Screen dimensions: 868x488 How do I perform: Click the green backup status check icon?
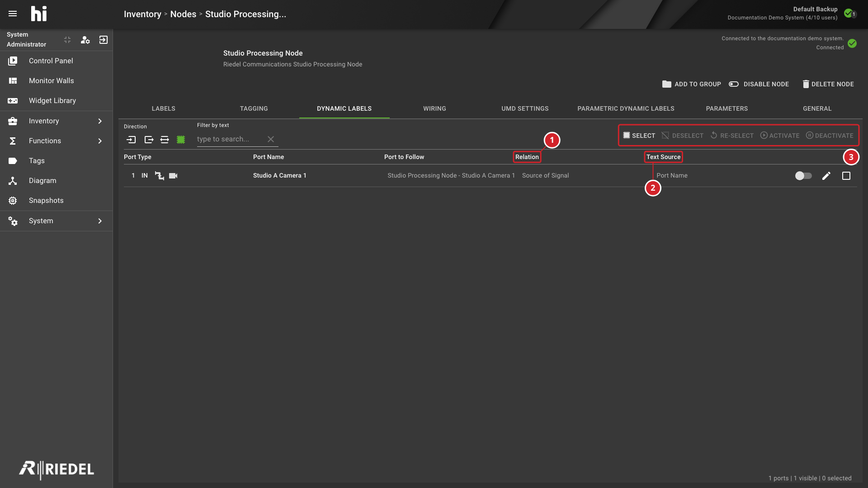point(849,13)
